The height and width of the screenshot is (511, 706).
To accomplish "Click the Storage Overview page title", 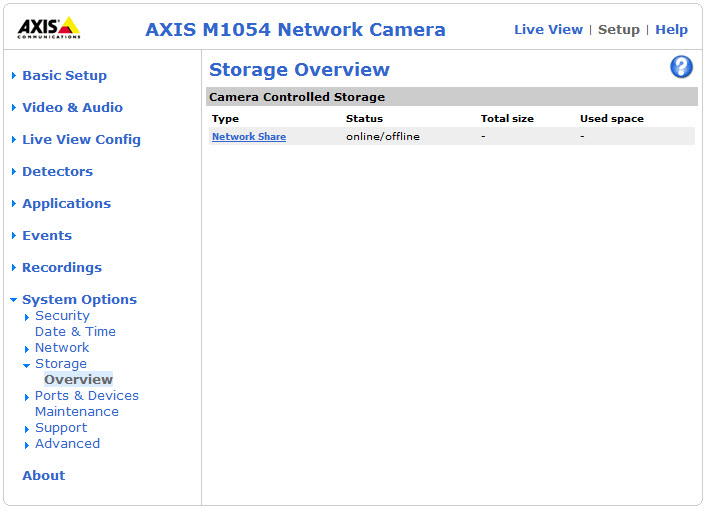I will pos(299,70).
